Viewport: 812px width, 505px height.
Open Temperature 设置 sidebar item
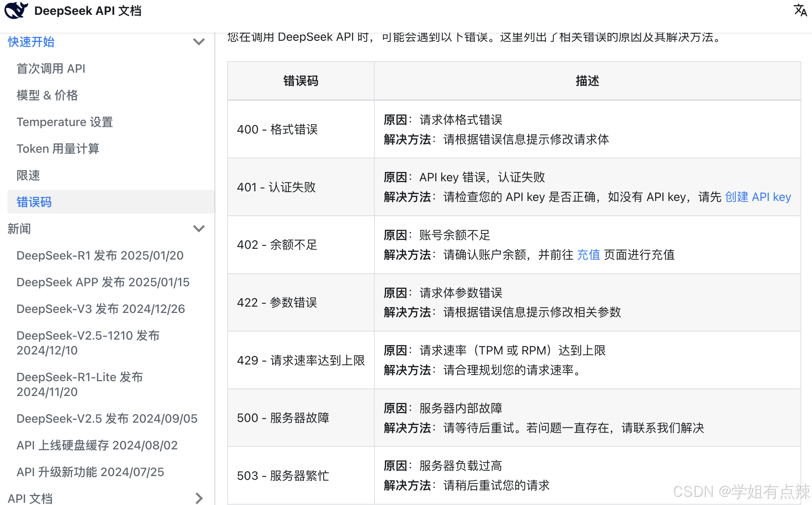65,122
